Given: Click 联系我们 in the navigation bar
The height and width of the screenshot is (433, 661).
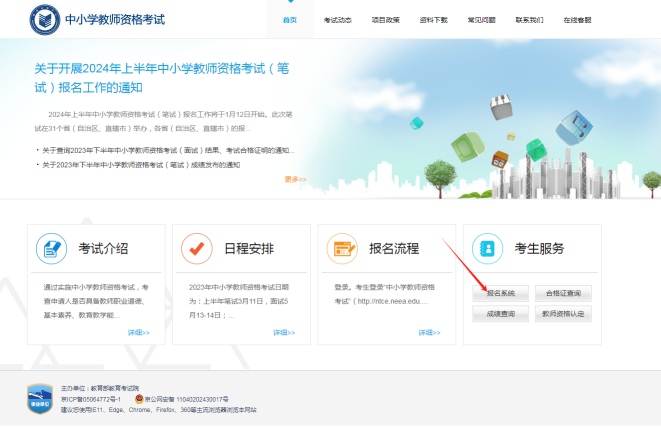Looking at the screenshot, I should pyautogui.click(x=529, y=20).
